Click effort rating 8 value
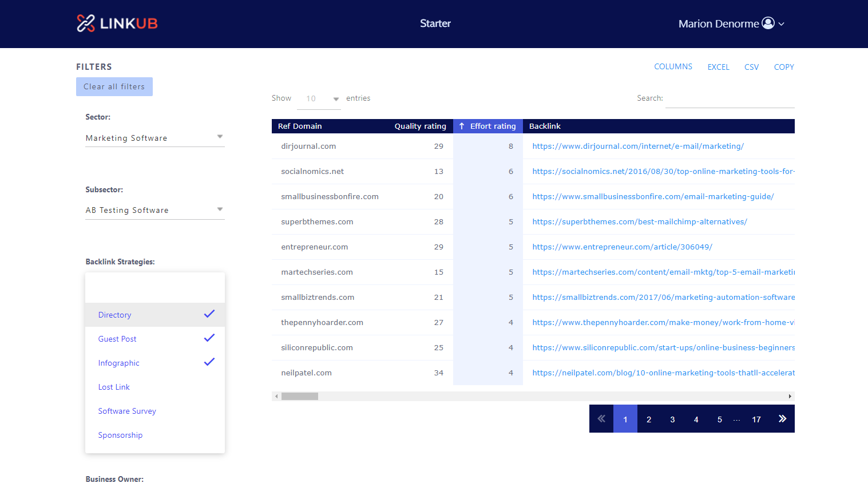 (511, 146)
